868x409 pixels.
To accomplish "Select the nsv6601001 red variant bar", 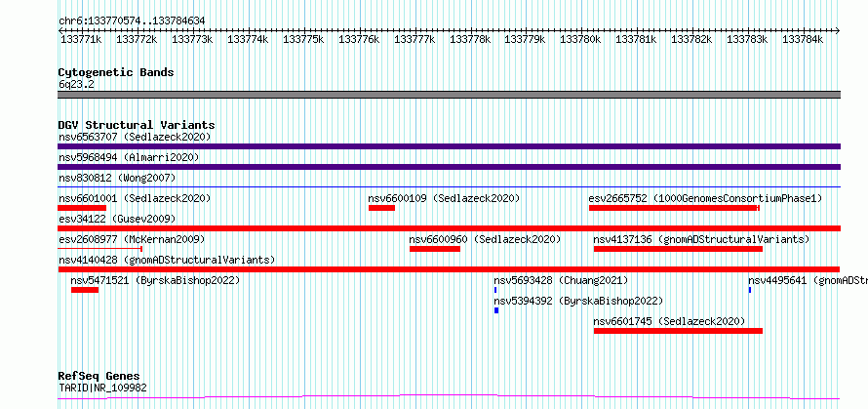I will click(82, 208).
